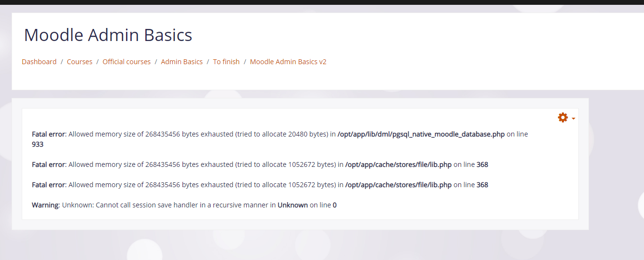Image resolution: width=644 pixels, height=260 pixels.
Task: Expand the dropdown caret beside the gear
Action: click(573, 119)
